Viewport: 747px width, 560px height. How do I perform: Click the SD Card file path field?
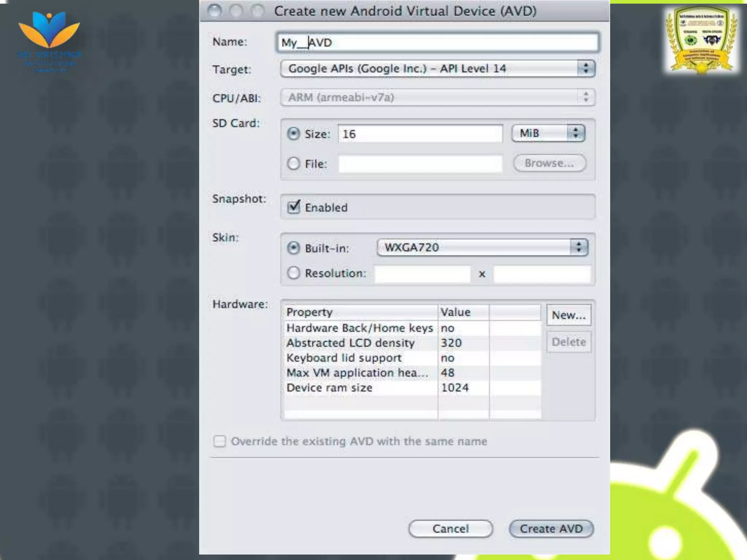[x=420, y=164]
